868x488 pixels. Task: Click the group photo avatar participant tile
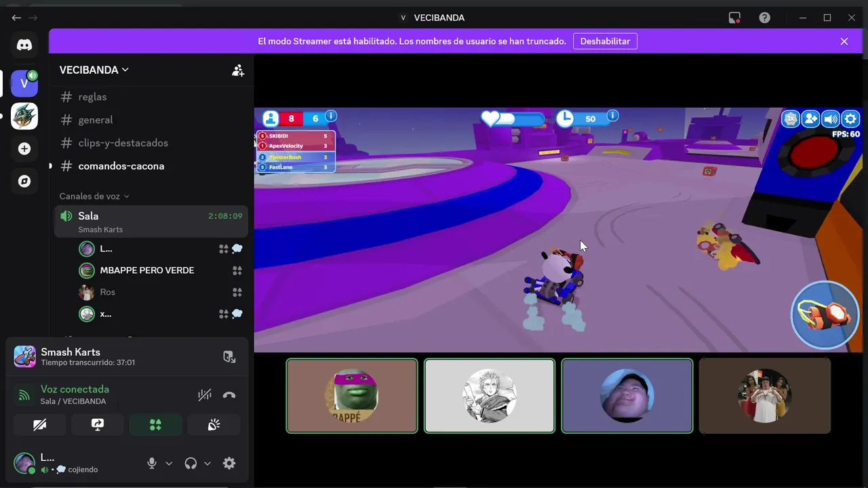click(x=765, y=396)
